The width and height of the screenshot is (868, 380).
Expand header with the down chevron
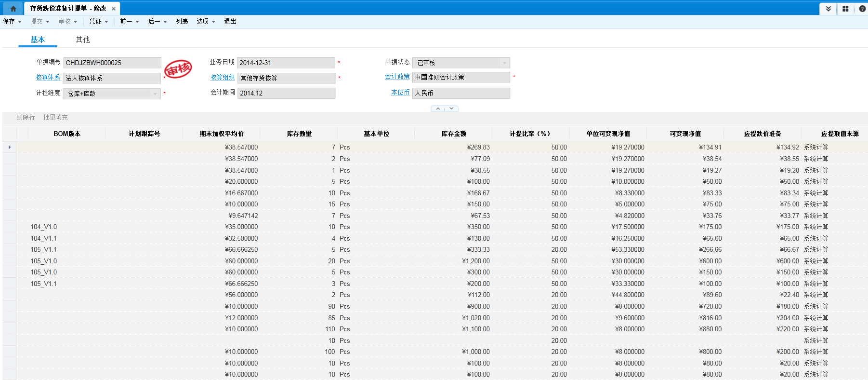tap(451, 109)
